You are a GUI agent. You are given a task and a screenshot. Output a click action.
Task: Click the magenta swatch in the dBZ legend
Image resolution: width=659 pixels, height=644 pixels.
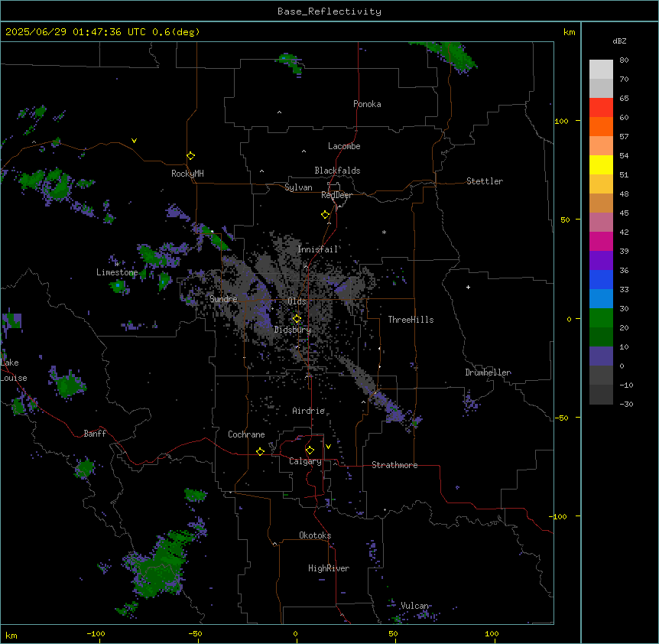tap(601, 241)
